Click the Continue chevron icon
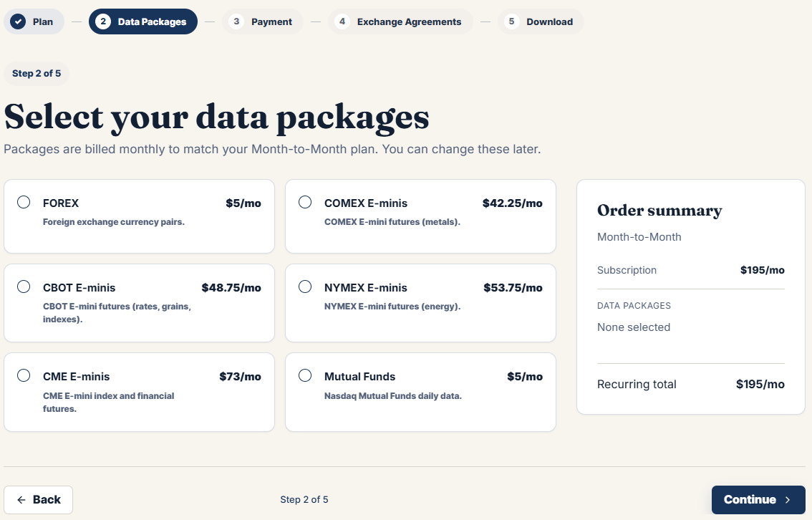The width and height of the screenshot is (812, 520). click(788, 500)
